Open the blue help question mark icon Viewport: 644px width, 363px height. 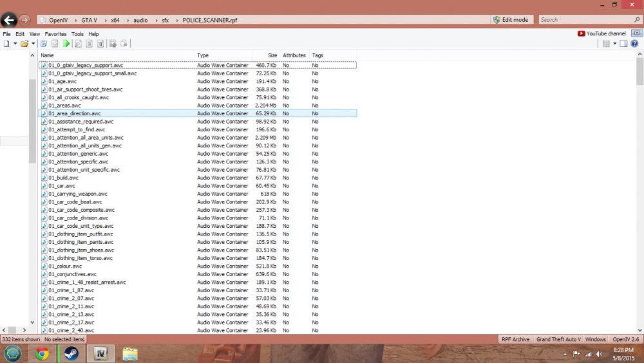(x=634, y=44)
